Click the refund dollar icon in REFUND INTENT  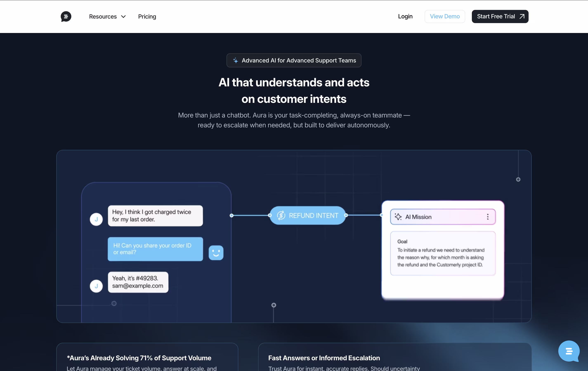pyautogui.click(x=281, y=215)
